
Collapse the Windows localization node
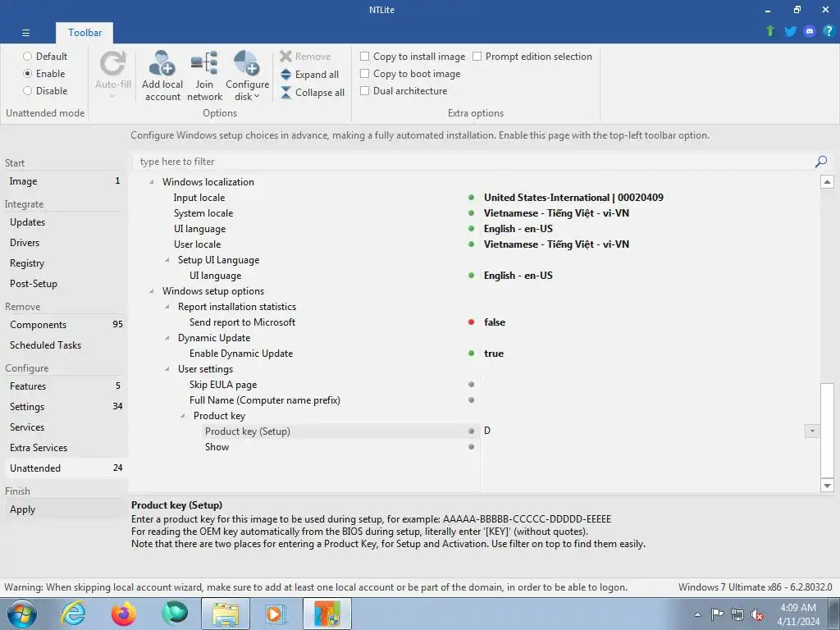pyautogui.click(x=152, y=182)
